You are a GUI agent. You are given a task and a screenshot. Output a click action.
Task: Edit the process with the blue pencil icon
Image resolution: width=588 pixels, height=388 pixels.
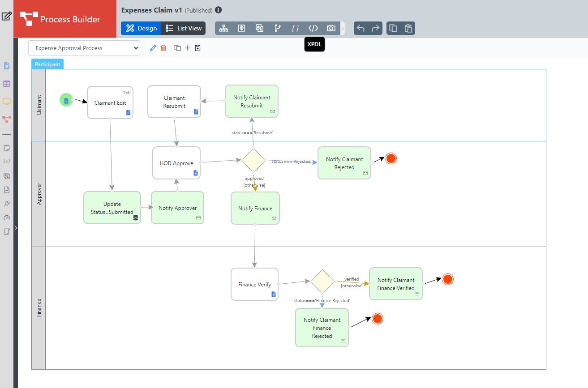click(x=153, y=48)
